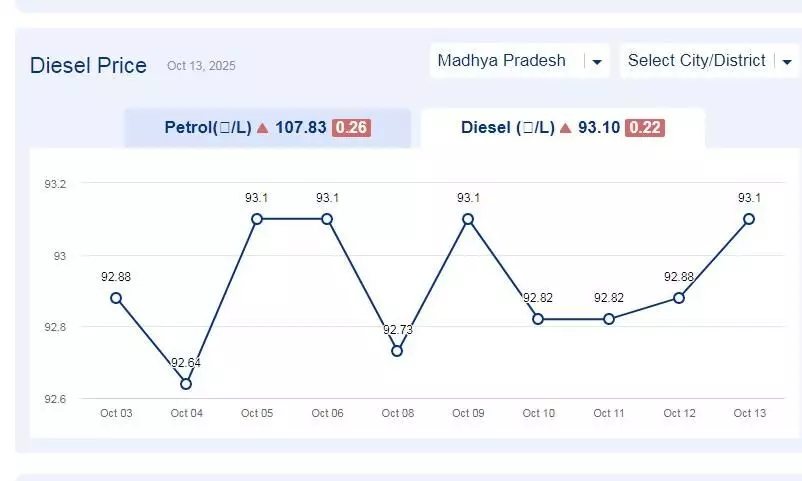Viewport: 802px width, 481px height.
Task: Click the red triangle on Diesel tab
Action: 566,128
